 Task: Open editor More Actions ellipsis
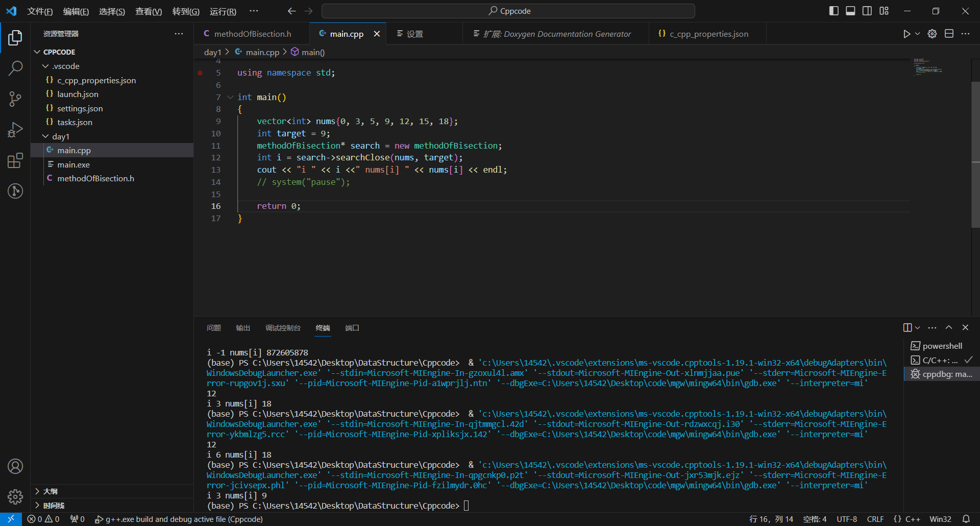(965, 34)
